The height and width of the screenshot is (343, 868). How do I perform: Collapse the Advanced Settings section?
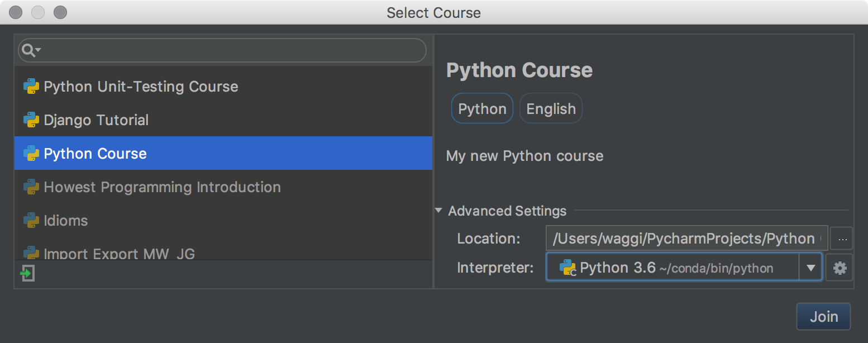438,211
